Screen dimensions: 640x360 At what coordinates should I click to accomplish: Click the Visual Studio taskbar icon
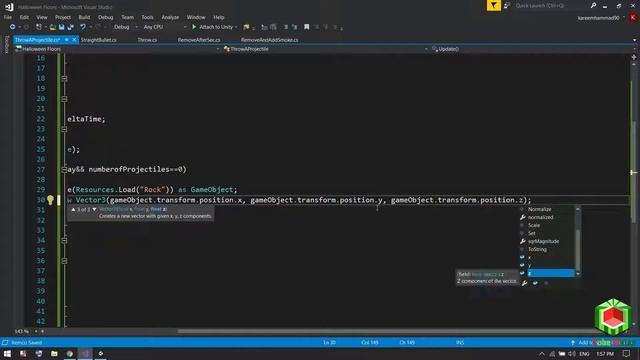pyautogui.click(x=85, y=353)
